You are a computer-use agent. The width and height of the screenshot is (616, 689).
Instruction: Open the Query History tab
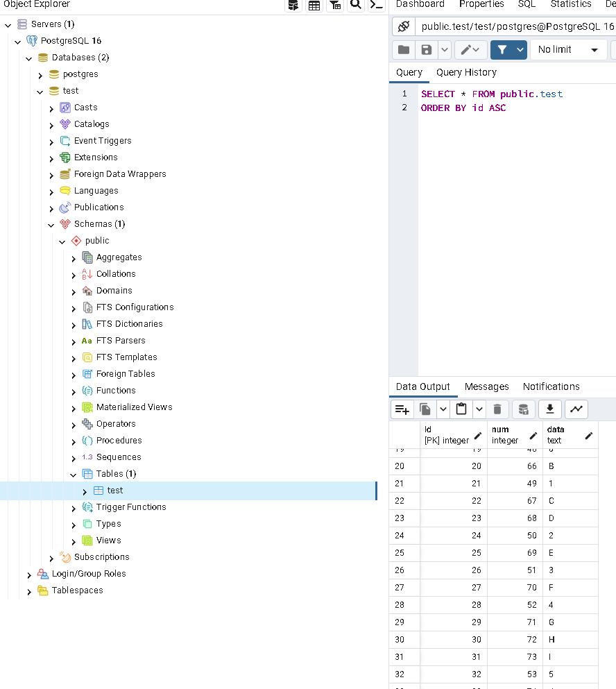(466, 72)
